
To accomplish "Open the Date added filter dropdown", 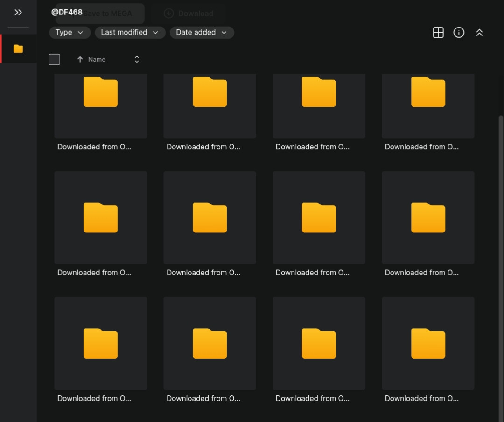I will [x=202, y=32].
